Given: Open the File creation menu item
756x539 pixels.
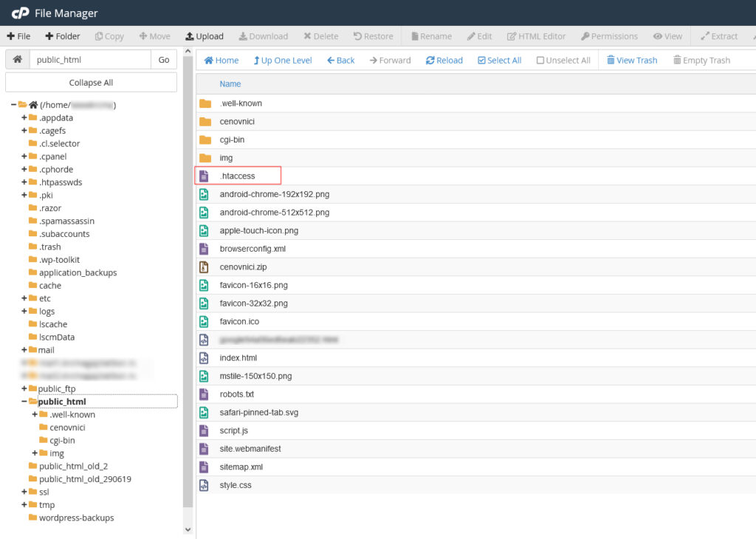Looking at the screenshot, I should pyautogui.click(x=18, y=36).
